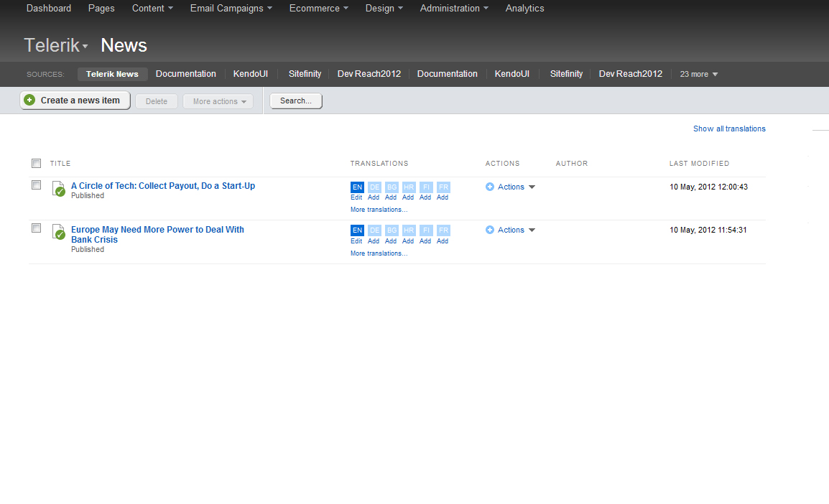829x504 pixels.
Task: Open the Analytics menu item
Action: click(x=524, y=9)
